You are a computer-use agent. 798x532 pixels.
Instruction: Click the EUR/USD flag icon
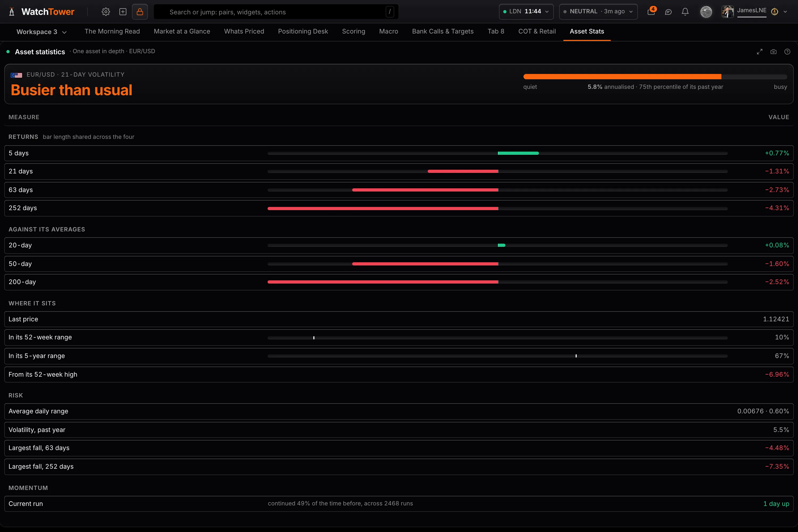(x=16, y=75)
